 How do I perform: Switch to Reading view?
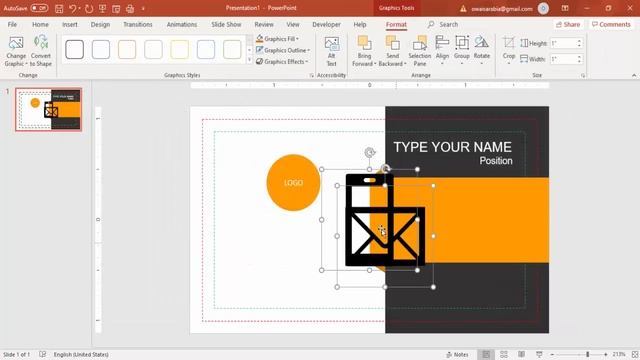pos(522,354)
